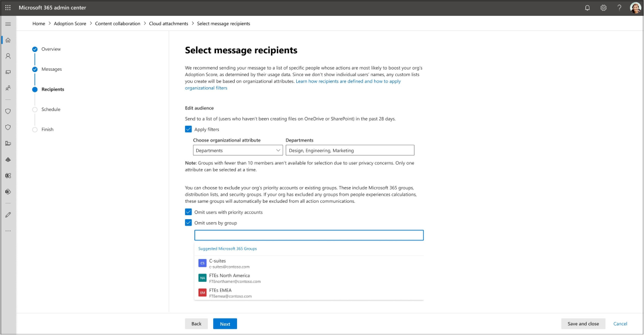Click the Save and close button

pyautogui.click(x=583, y=323)
